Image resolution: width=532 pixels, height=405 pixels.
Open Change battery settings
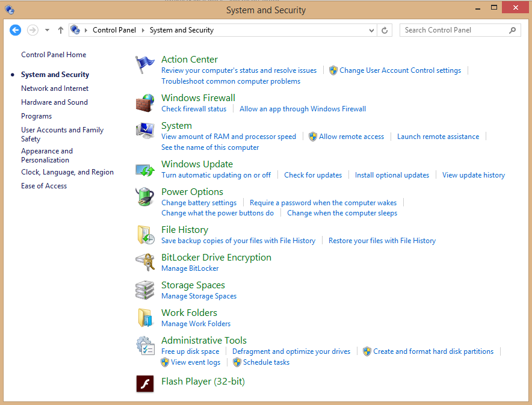[199, 203]
